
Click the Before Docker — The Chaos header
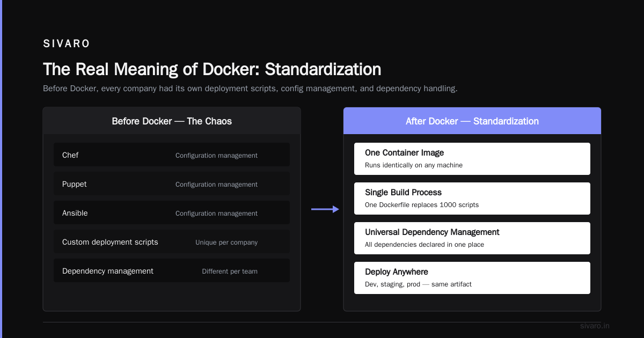(172, 121)
